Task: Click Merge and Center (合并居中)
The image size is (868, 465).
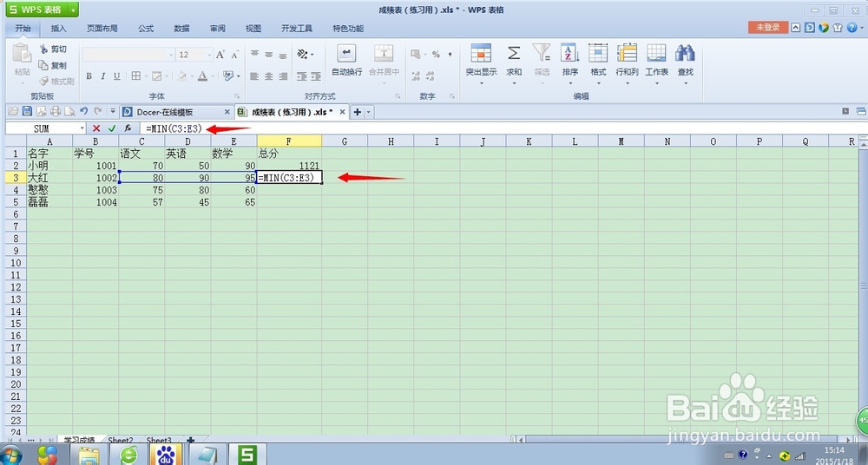Action: point(384,61)
